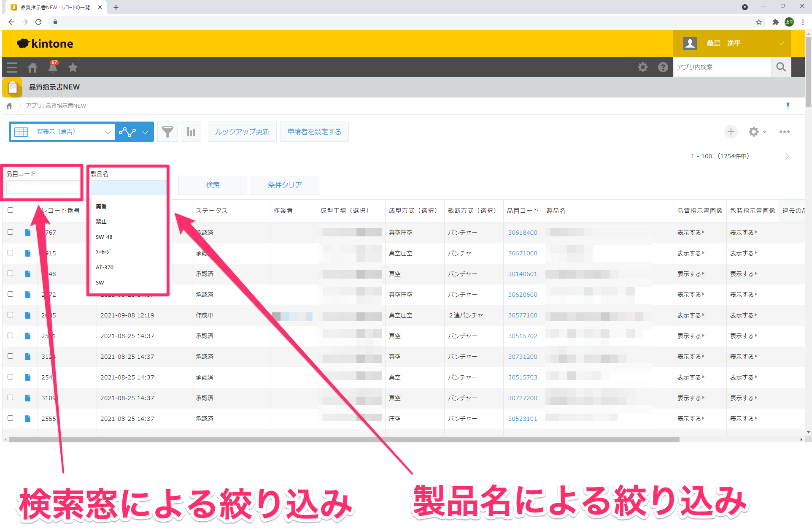Select SW-48 from product name list
The width and height of the screenshot is (812, 531).
tap(104, 237)
